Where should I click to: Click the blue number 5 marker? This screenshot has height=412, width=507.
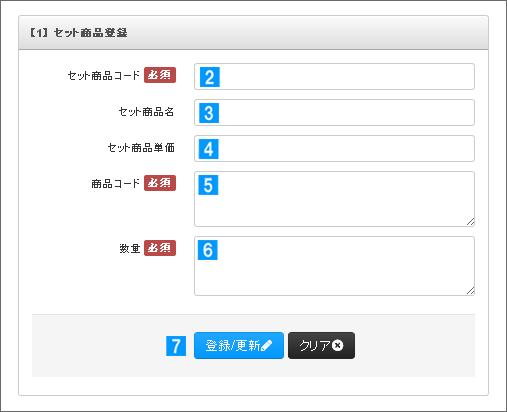[208, 185]
